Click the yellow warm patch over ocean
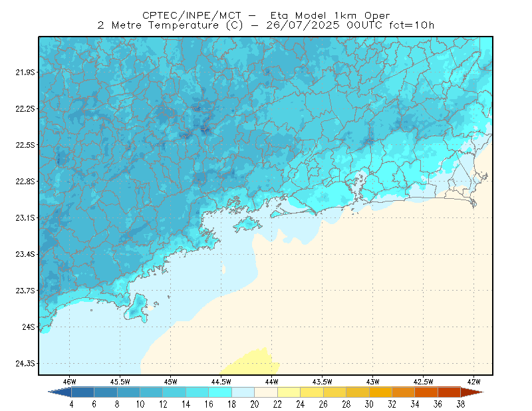The image size is (532, 411). click(x=252, y=362)
